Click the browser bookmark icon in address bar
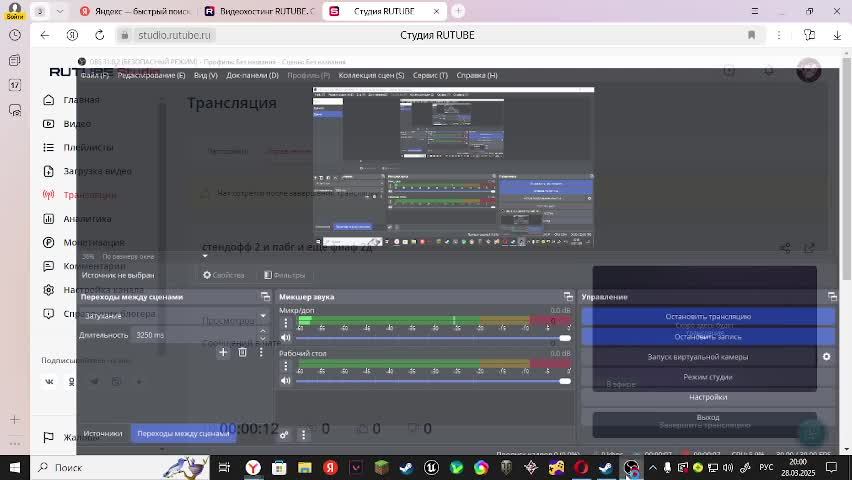 click(751, 35)
